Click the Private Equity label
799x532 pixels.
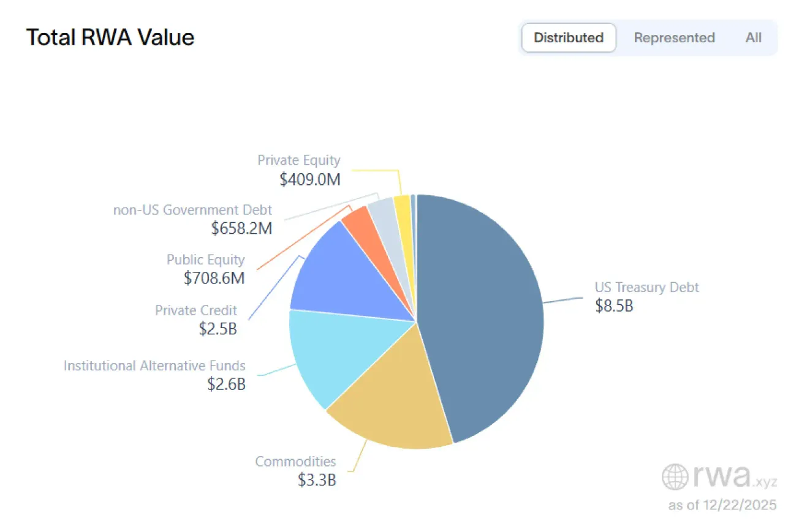[x=298, y=160]
